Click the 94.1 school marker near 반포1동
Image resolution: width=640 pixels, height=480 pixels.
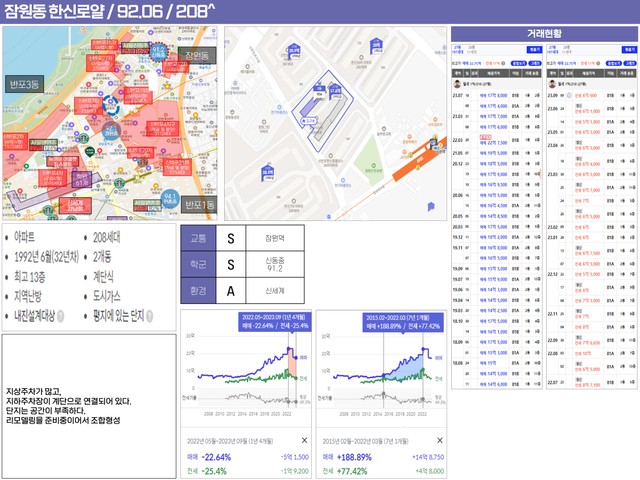[x=170, y=199]
